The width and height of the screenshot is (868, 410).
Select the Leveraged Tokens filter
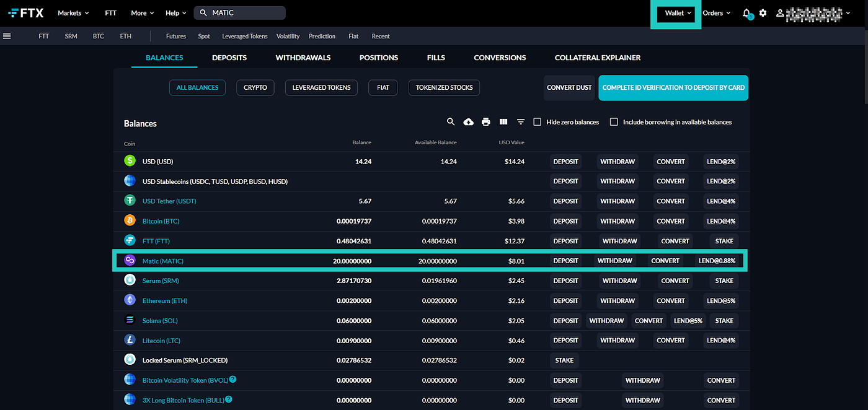[322, 88]
